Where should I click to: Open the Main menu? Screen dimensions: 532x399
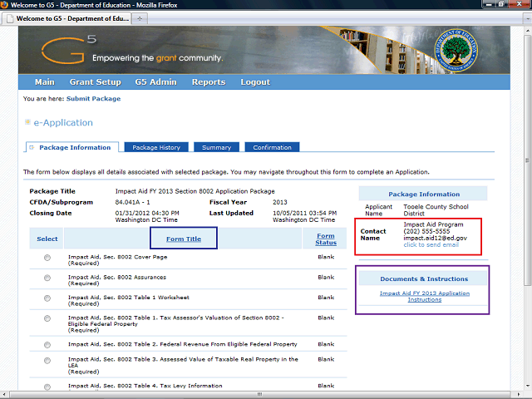click(x=44, y=82)
